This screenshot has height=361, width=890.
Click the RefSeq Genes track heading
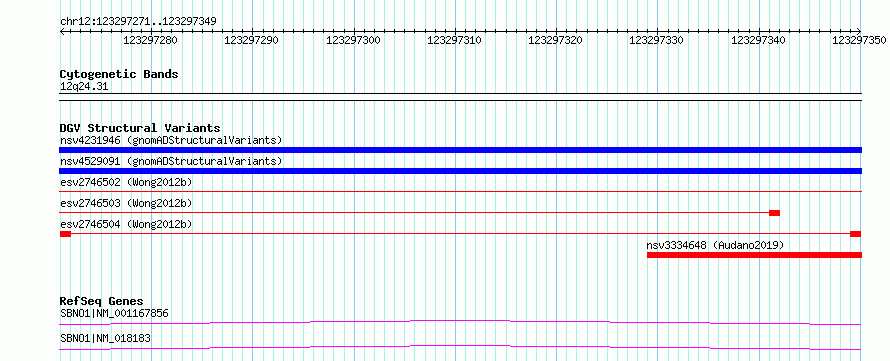[x=101, y=301]
